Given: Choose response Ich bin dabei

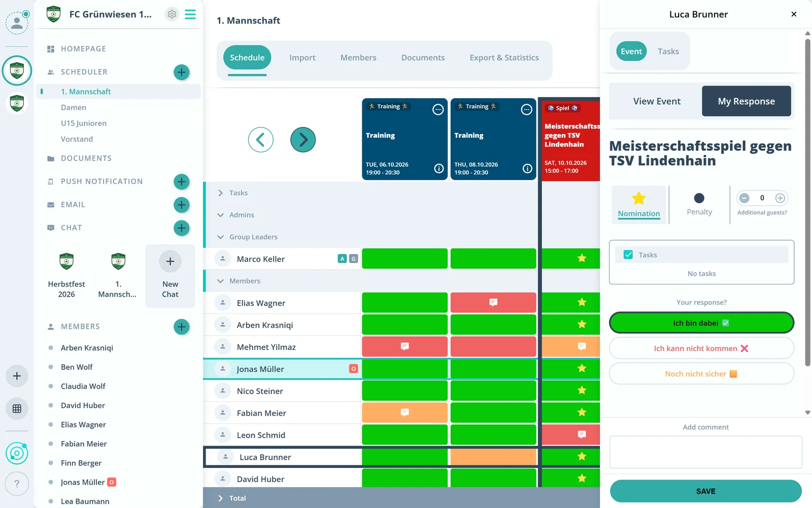Looking at the screenshot, I should (701, 323).
